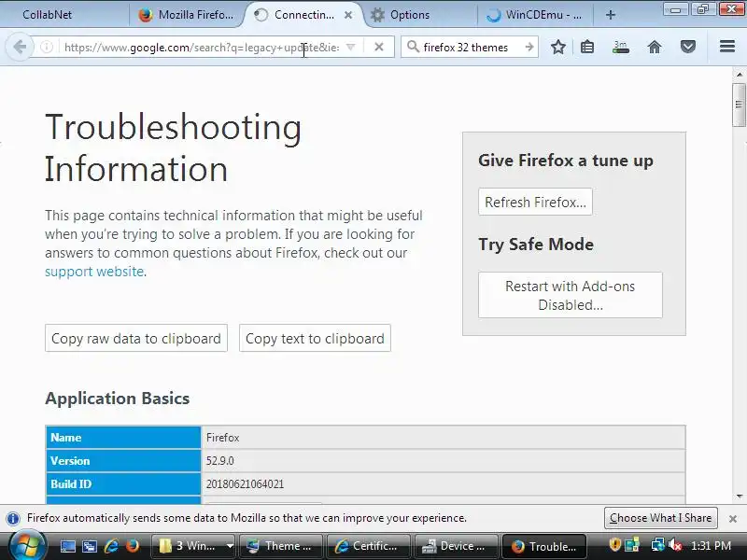Click the search box containing firefox 32 themes

(472, 48)
